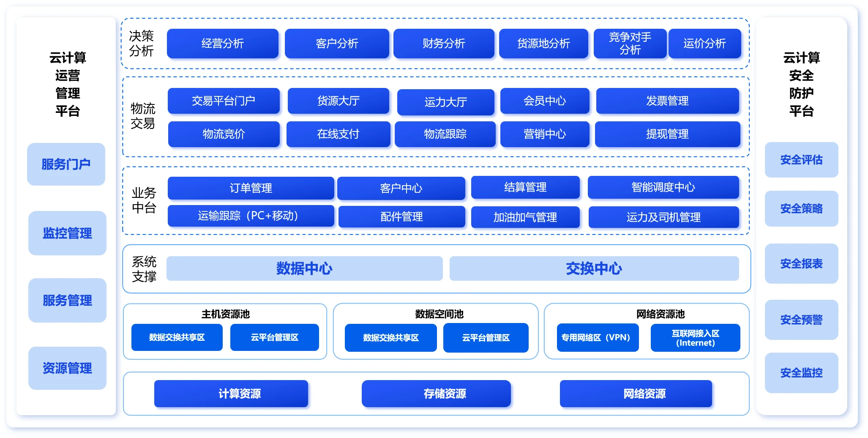Select the 交换中心 bar
Image resolution: width=868 pixels, height=438 pixels.
(x=594, y=268)
